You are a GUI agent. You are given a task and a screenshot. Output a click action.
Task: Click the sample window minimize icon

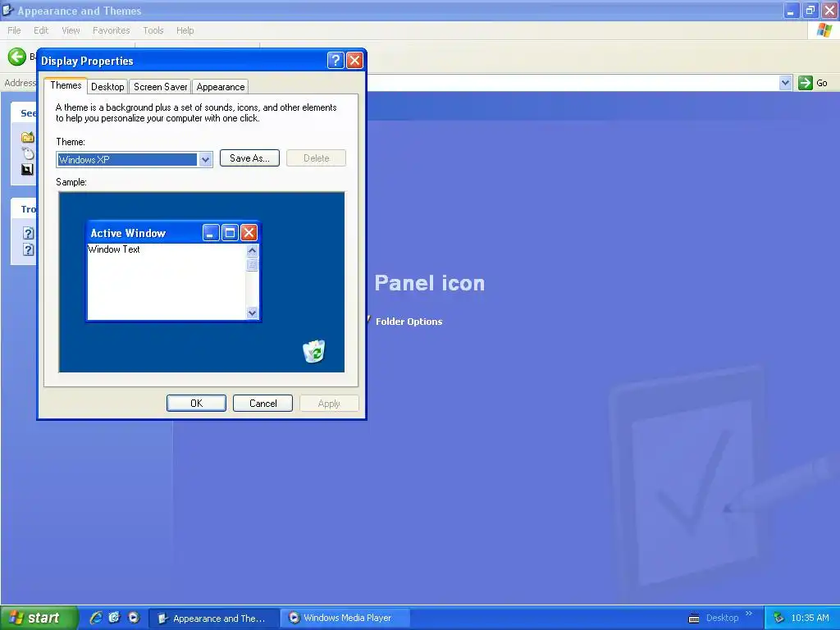click(211, 232)
